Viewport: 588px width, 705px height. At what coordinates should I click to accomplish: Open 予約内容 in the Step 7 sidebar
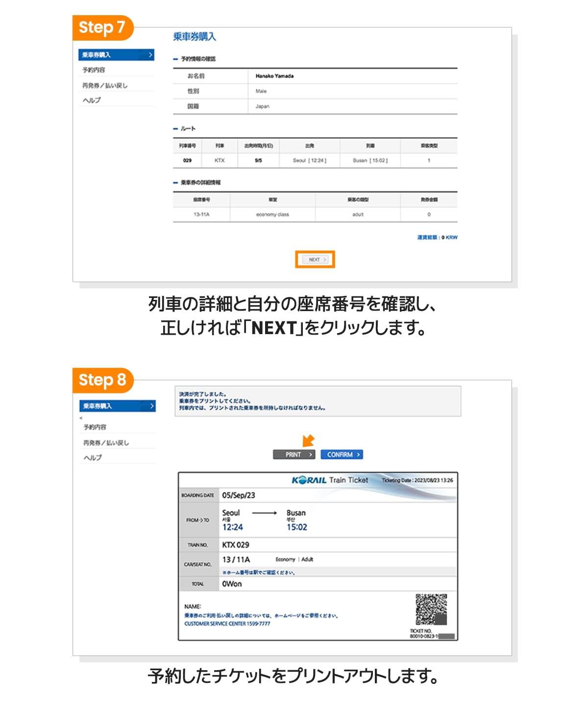point(94,70)
